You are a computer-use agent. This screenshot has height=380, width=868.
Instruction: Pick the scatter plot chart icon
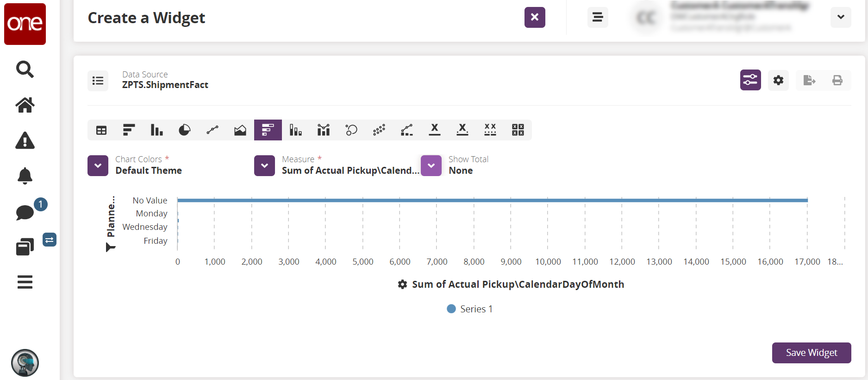point(379,130)
